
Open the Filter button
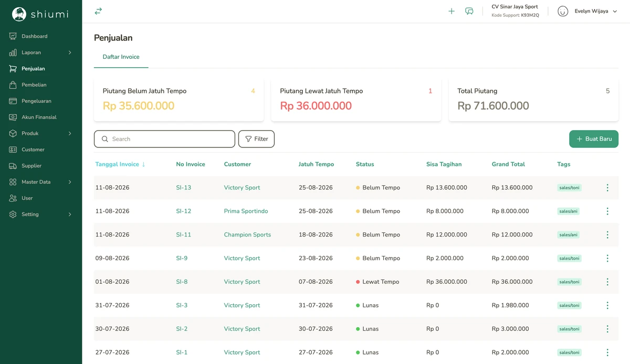coord(256,139)
